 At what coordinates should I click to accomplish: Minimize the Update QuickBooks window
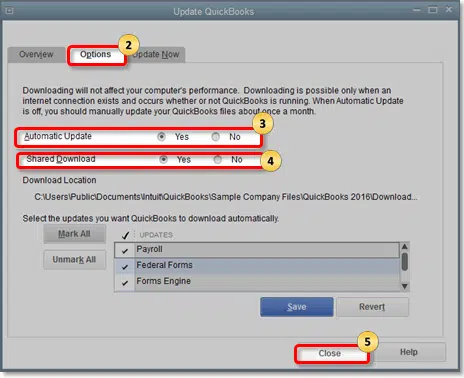click(417, 10)
